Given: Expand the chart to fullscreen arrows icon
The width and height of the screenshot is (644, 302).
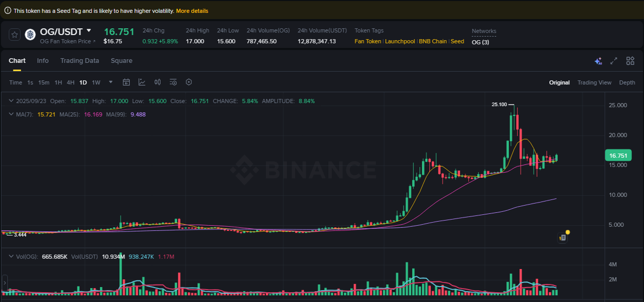Looking at the screenshot, I should (614, 61).
